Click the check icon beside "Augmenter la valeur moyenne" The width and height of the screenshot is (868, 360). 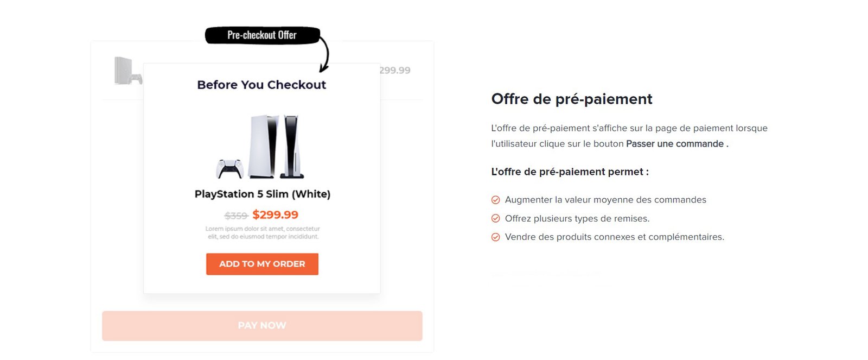[x=495, y=200]
